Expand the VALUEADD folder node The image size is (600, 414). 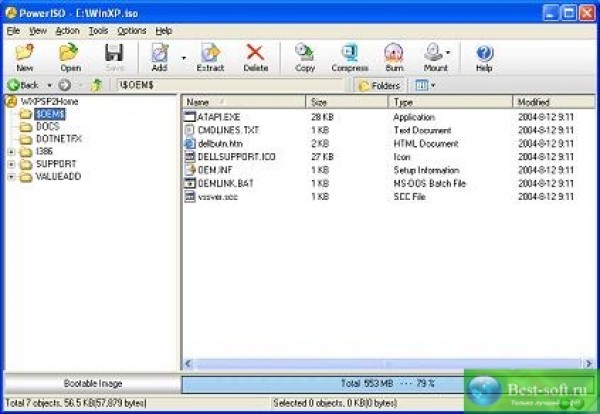tap(11, 177)
